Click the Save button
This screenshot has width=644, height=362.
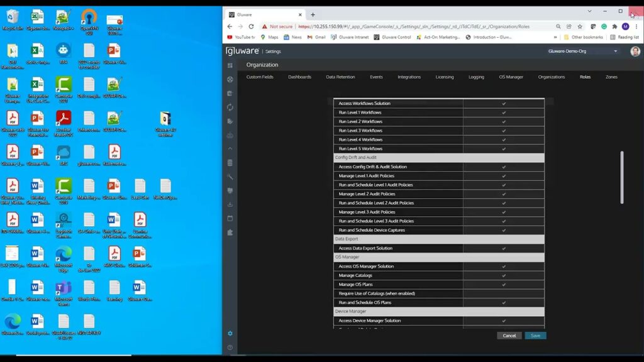[x=535, y=336]
